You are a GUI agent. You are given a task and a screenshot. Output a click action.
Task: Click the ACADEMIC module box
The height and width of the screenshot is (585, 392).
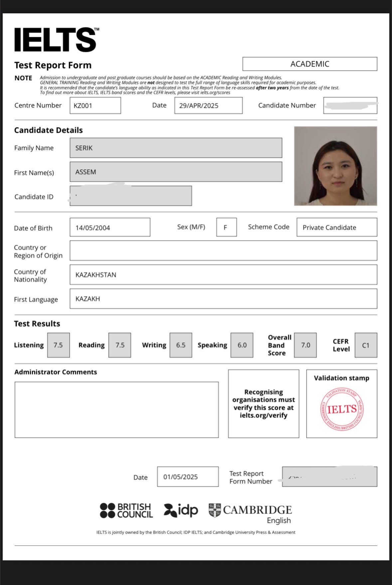coord(309,64)
